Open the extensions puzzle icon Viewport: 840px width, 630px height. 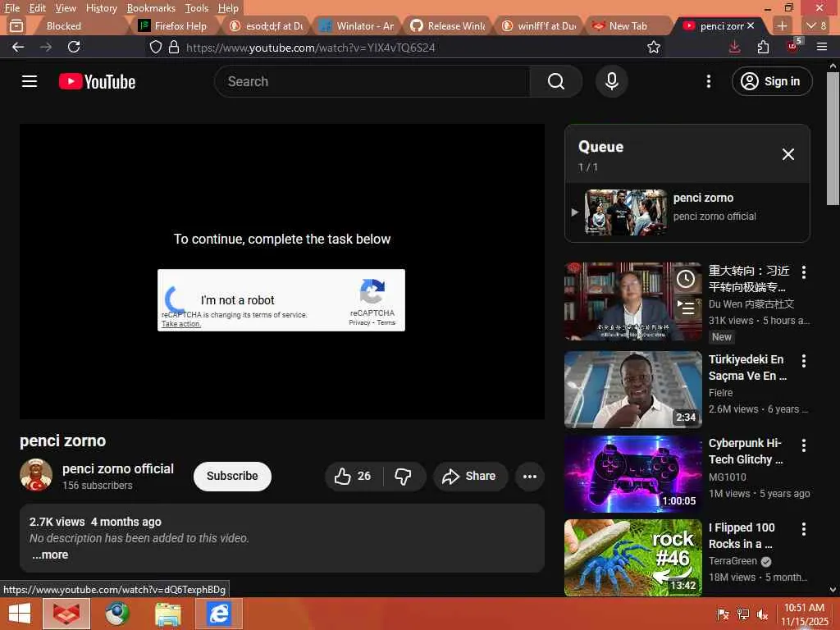tap(763, 47)
